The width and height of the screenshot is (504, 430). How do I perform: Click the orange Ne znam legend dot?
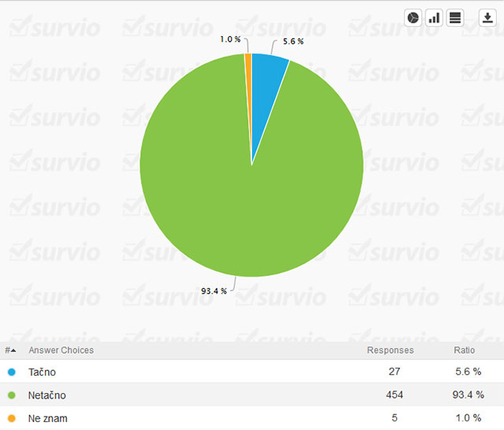(11, 419)
